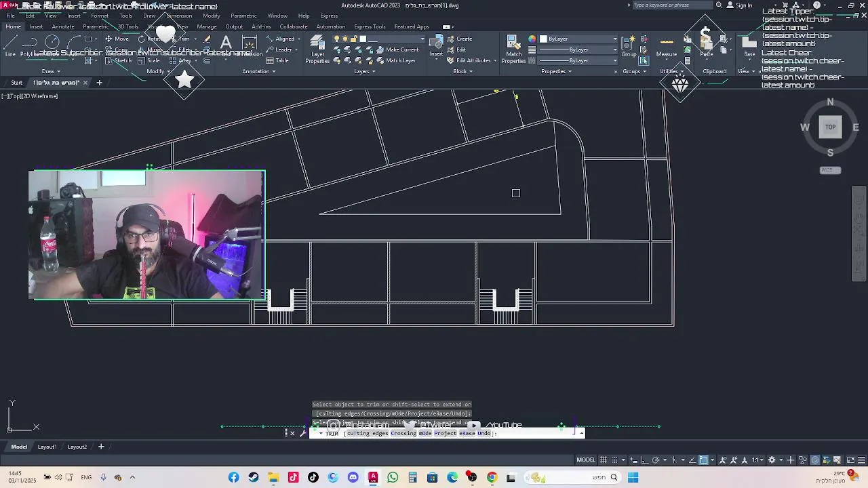Expand the Annotation panel dropdown
Screen dimensions: 868x488
258,71
